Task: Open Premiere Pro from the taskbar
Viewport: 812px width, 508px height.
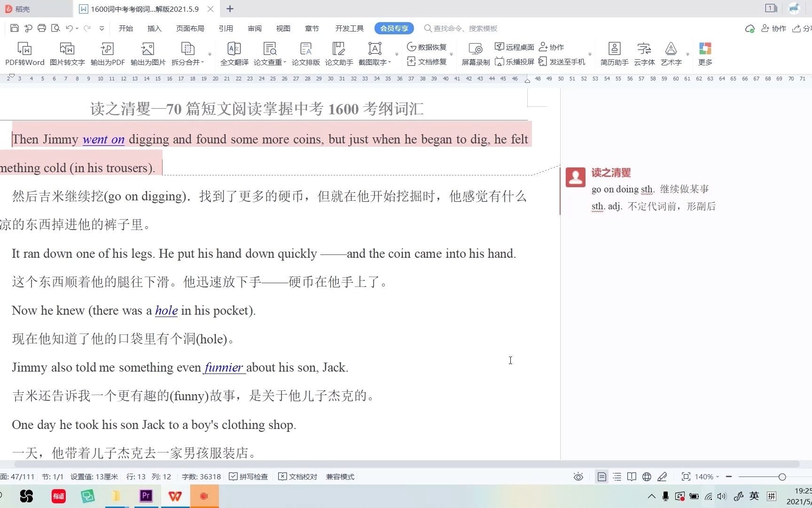Action: (x=146, y=496)
